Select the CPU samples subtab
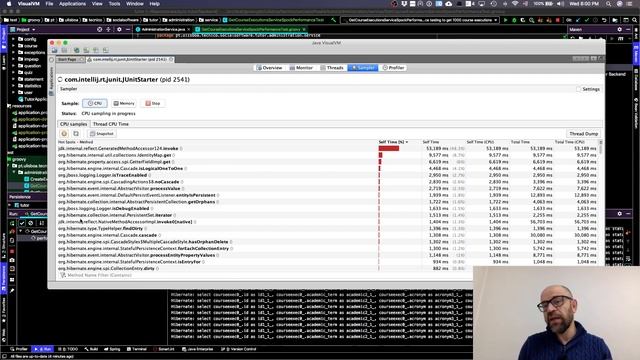The height and width of the screenshot is (360, 640). (73, 124)
